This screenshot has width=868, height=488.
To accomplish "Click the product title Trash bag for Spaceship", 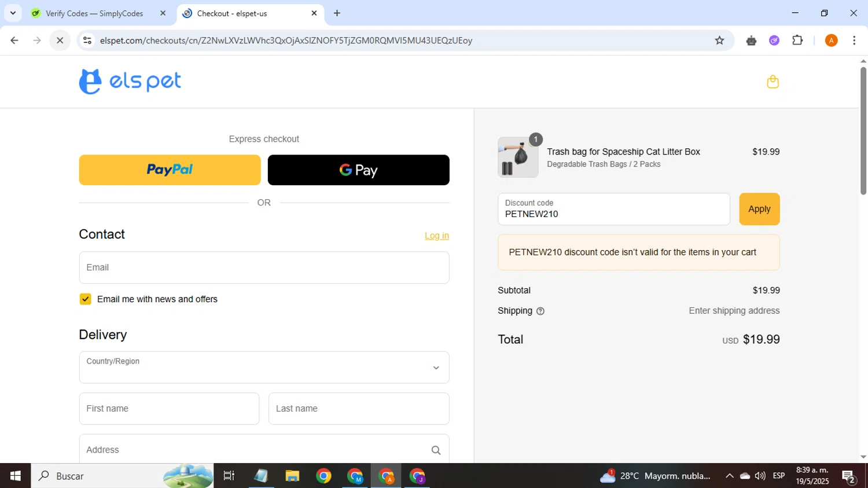I will [623, 152].
